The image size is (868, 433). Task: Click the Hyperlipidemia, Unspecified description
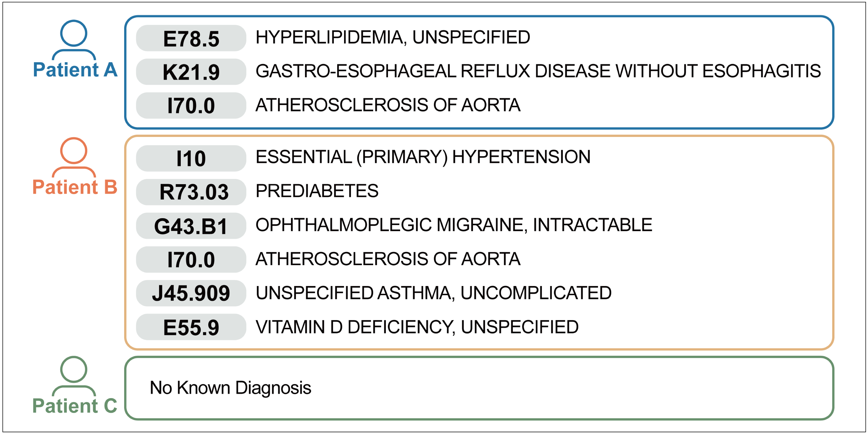click(x=393, y=37)
